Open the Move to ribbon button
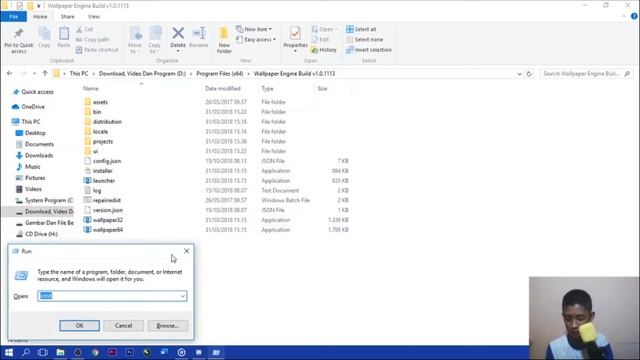Image resolution: width=640 pixels, height=360 pixels. point(135,40)
